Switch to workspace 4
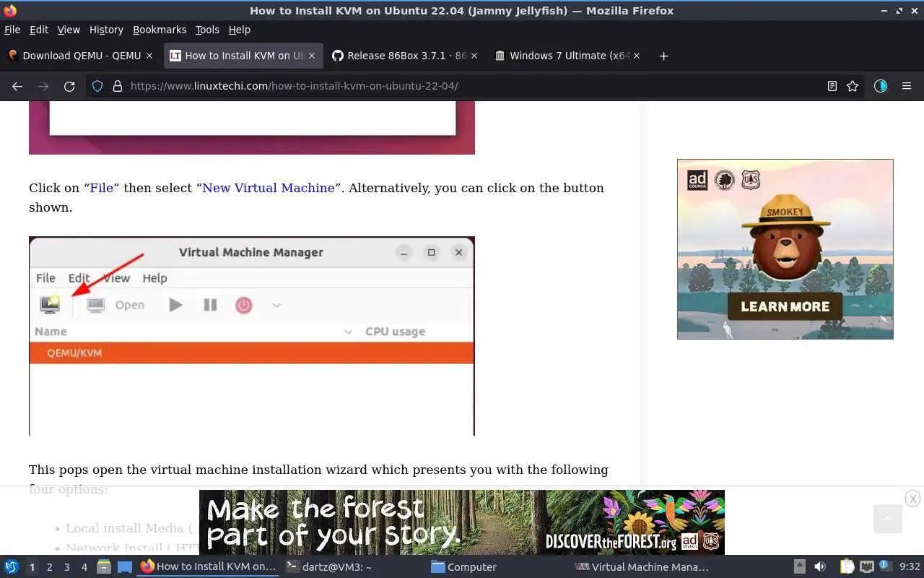924x578 pixels. coord(84,567)
